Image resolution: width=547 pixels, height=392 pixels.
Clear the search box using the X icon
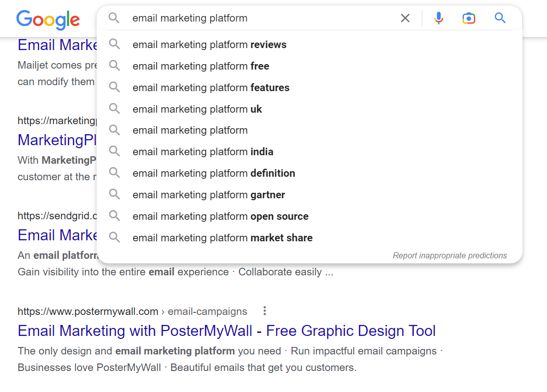click(405, 18)
